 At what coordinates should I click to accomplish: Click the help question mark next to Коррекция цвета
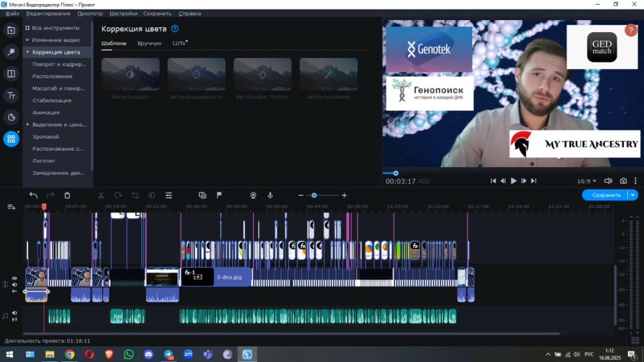174,29
